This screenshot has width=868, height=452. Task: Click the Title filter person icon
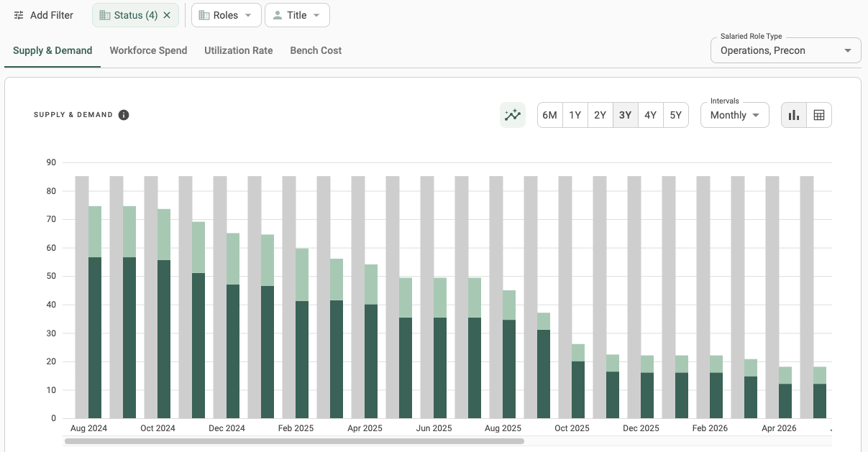click(277, 14)
